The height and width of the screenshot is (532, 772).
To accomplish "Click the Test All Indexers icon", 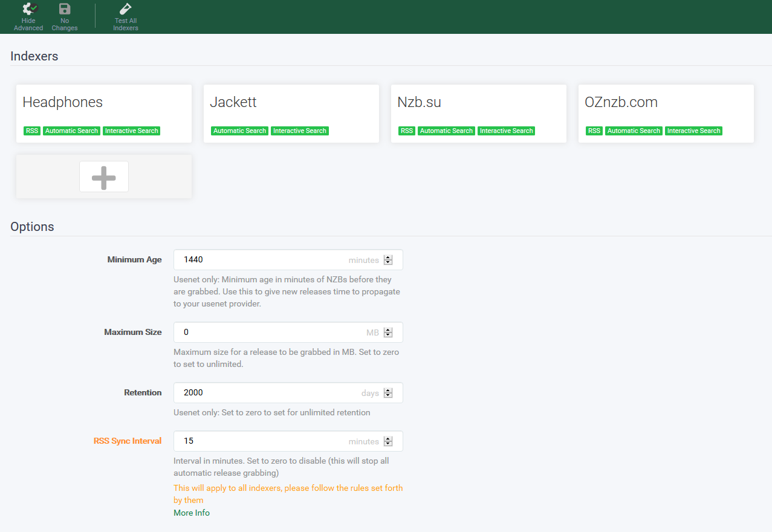I will 125,9.
